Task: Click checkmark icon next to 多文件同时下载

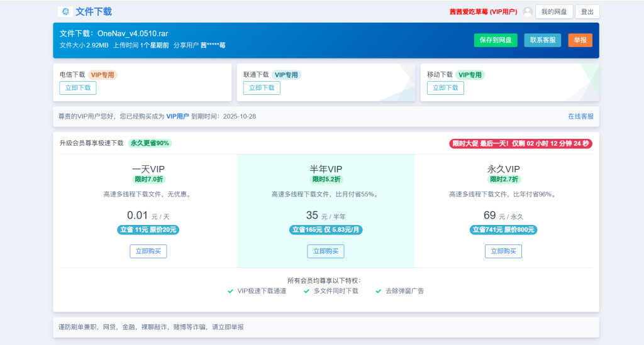Action: 307,291
